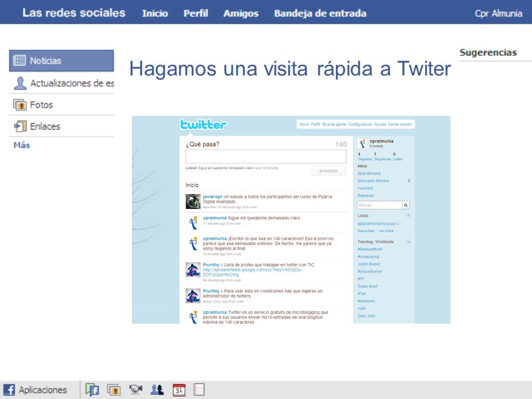Open Perfil in the blue top bar
The width and height of the screenshot is (532, 399).
[x=196, y=13]
